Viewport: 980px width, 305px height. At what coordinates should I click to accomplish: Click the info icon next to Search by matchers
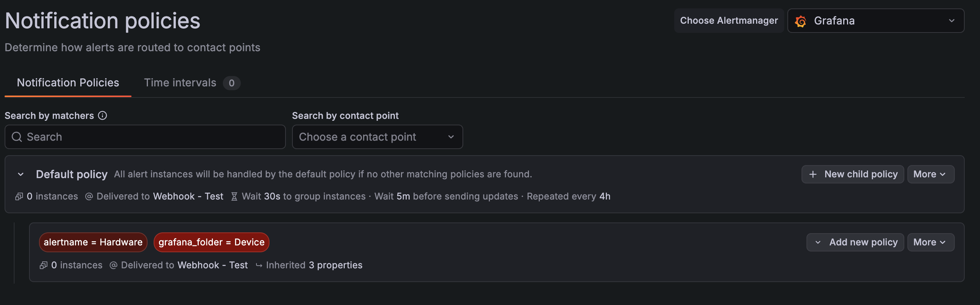point(102,115)
